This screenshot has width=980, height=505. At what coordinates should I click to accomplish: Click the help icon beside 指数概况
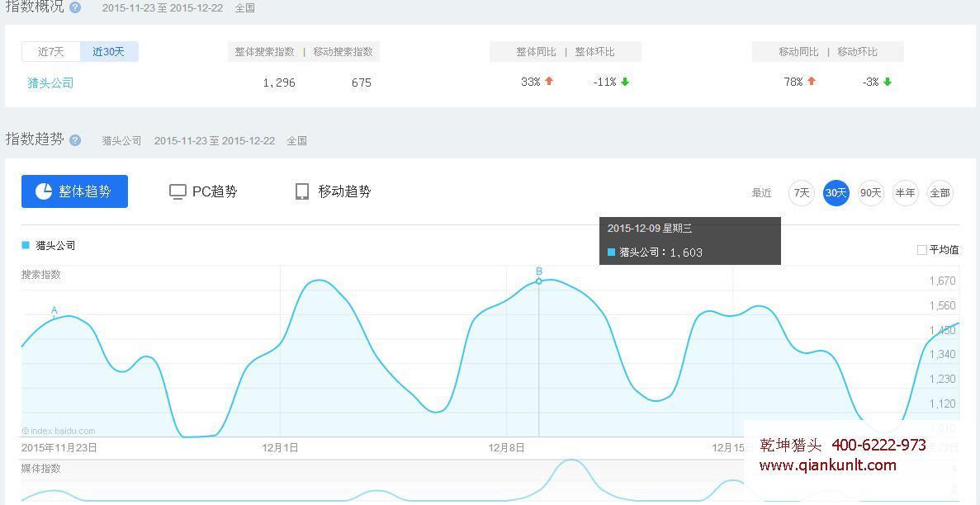coord(75,7)
